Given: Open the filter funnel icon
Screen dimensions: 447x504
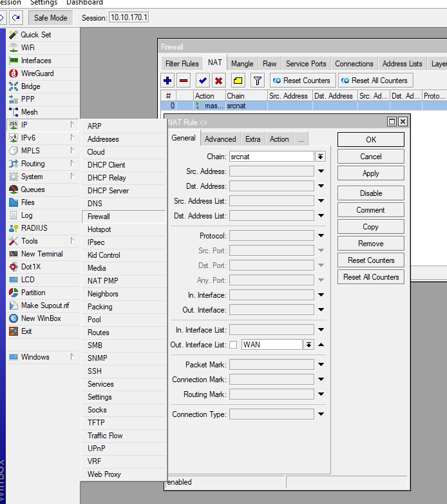Looking at the screenshot, I should tap(257, 81).
